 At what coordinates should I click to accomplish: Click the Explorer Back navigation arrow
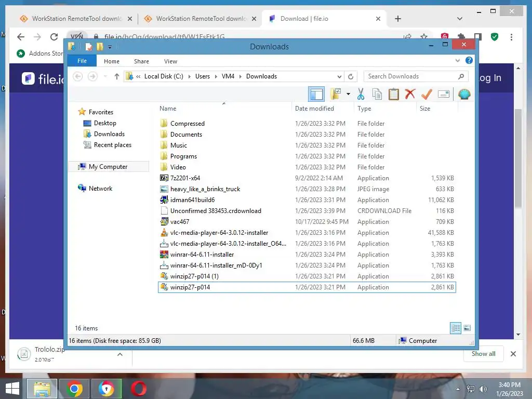click(x=78, y=76)
